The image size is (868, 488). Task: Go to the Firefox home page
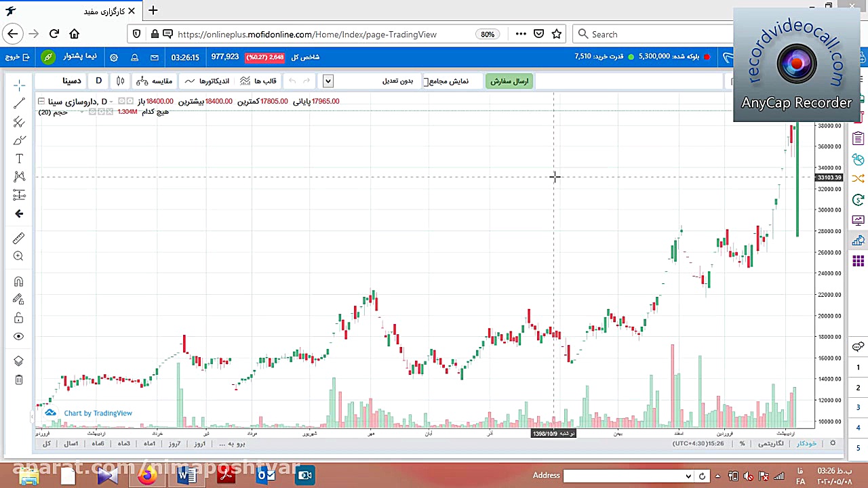coord(75,34)
